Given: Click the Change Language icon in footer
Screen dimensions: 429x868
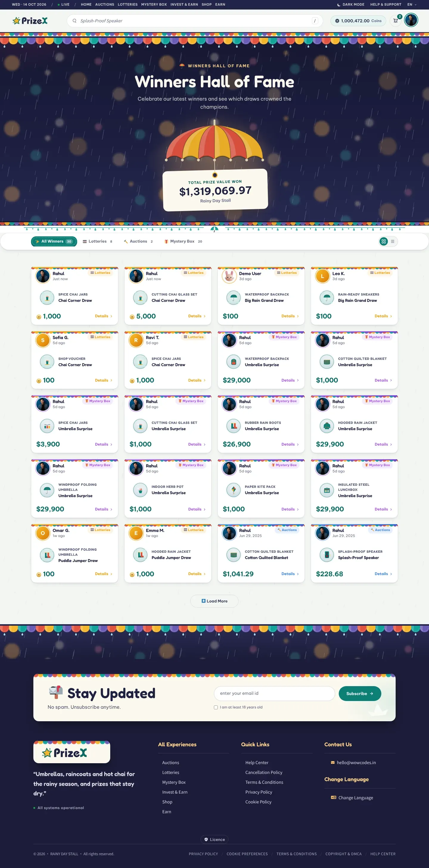Looking at the screenshot, I should pos(334,797).
